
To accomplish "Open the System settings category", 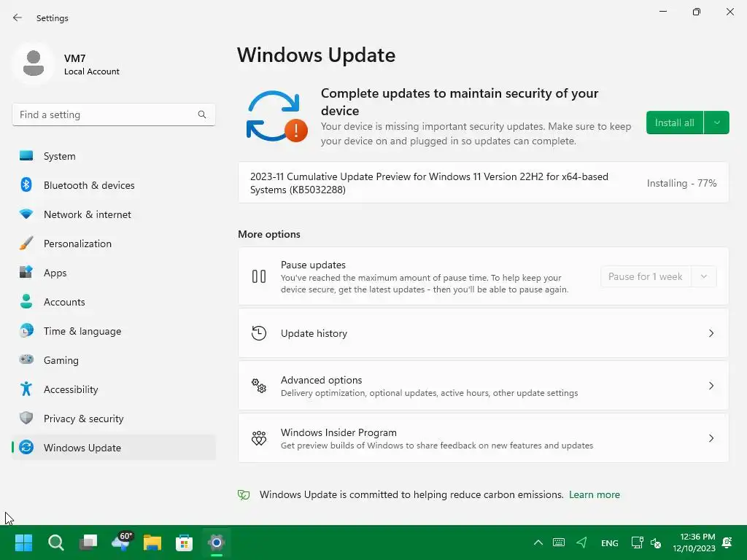I will pyautogui.click(x=114, y=156).
